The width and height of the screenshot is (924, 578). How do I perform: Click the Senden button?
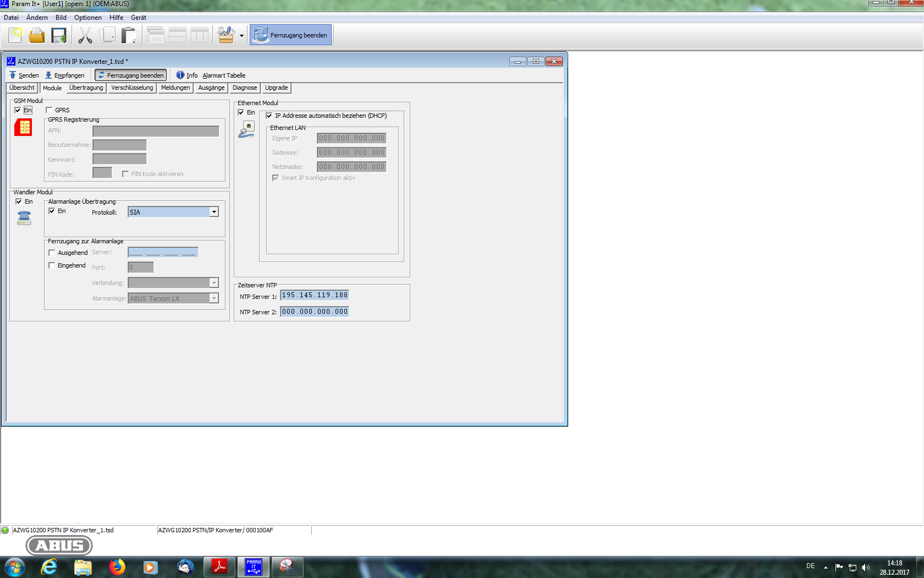point(24,75)
